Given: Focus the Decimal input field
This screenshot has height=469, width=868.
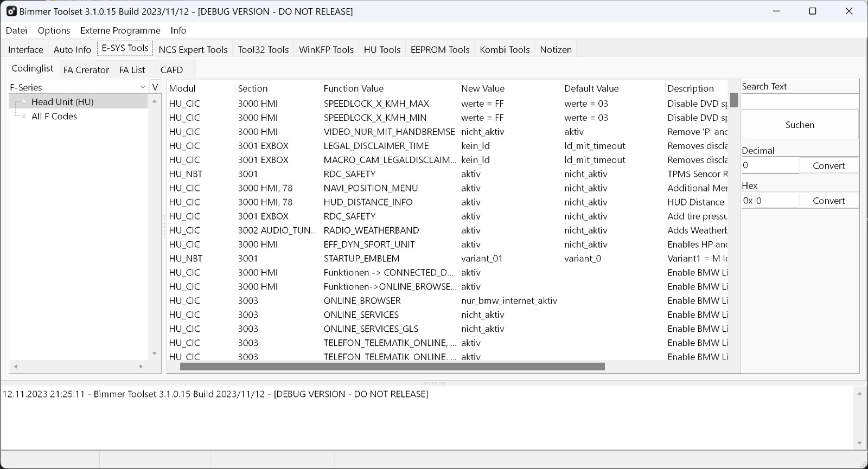Looking at the screenshot, I should tap(770, 165).
